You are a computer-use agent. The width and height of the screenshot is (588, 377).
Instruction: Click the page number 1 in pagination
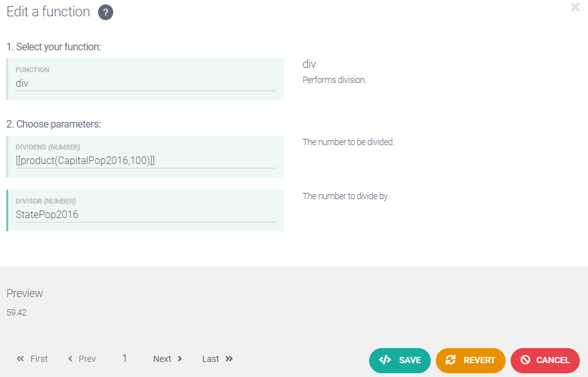point(125,358)
